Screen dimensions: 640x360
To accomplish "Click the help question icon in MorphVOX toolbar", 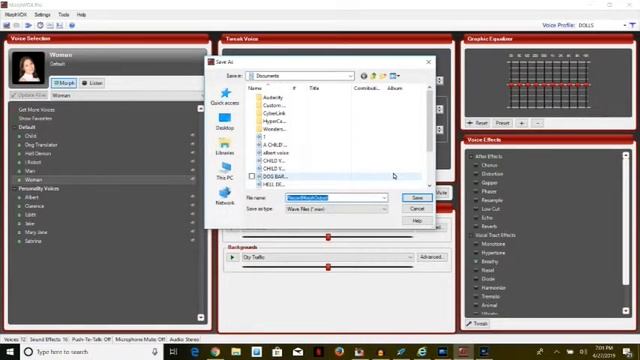I will (x=72, y=25).
